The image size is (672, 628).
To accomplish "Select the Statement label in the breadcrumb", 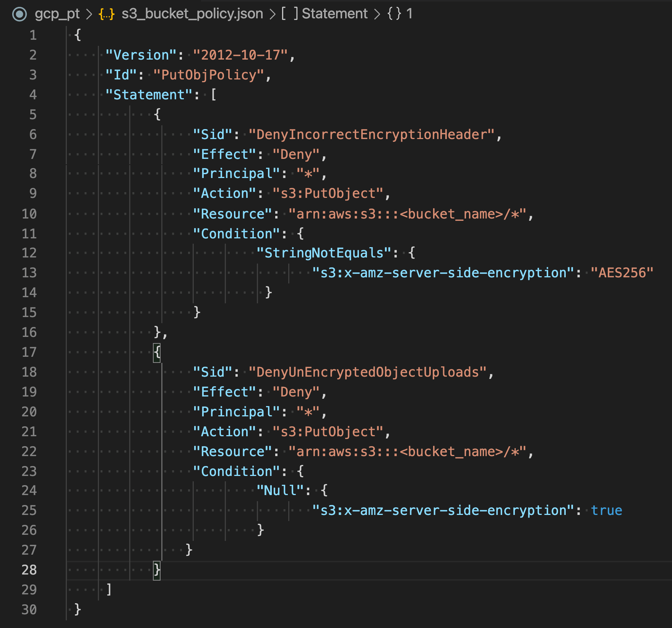I will coord(334,13).
